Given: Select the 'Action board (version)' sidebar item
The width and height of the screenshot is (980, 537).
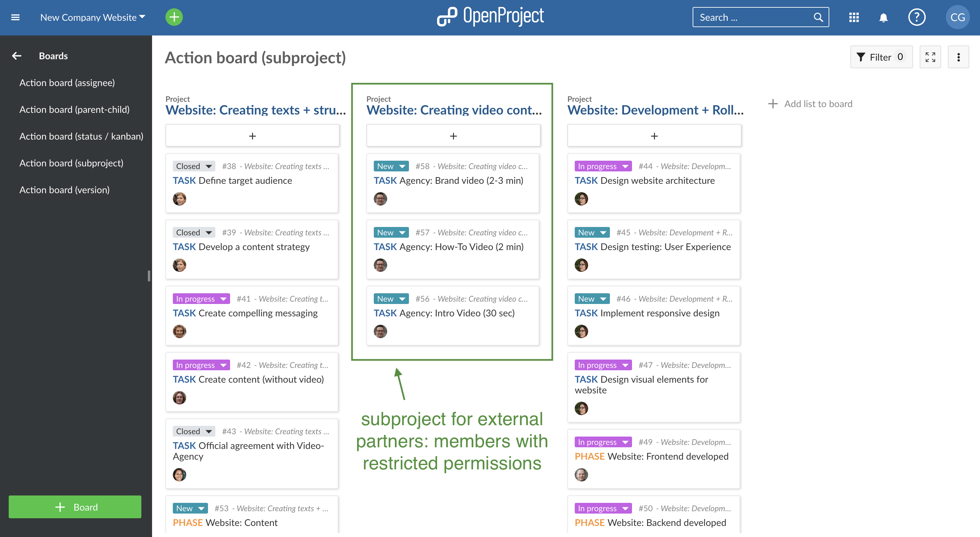Looking at the screenshot, I should 65,189.
